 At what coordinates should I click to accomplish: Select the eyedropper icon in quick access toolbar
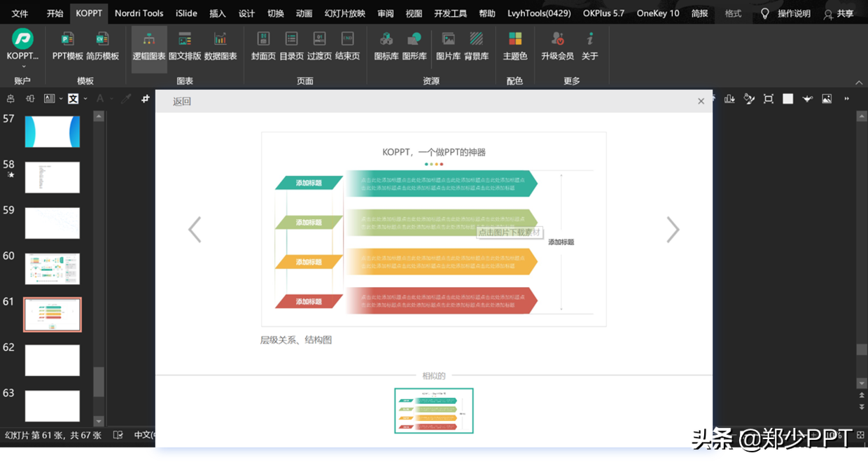tap(126, 99)
